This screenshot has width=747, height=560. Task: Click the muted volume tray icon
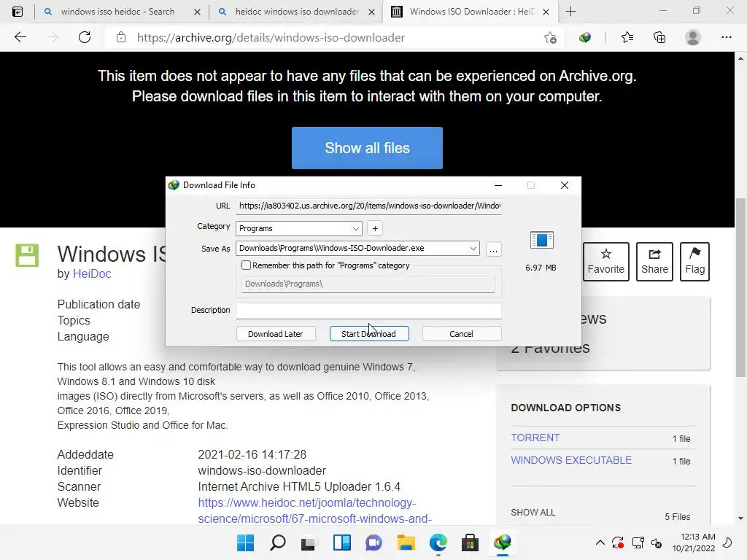coord(657,542)
